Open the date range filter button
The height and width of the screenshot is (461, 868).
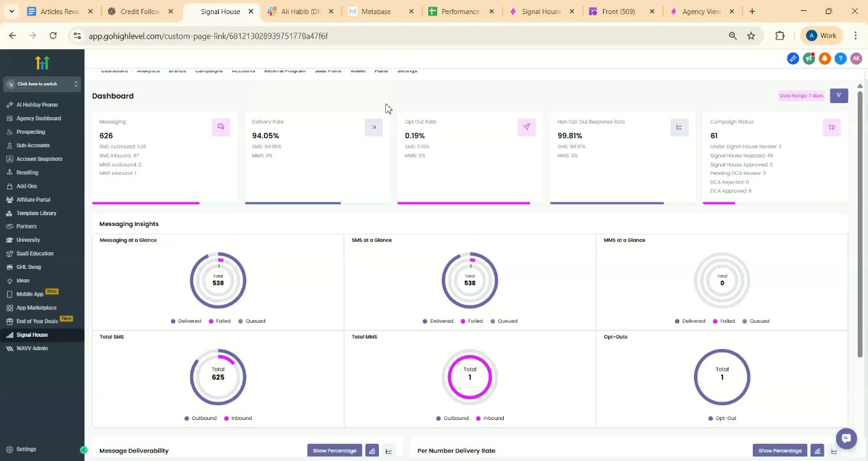[x=839, y=95]
